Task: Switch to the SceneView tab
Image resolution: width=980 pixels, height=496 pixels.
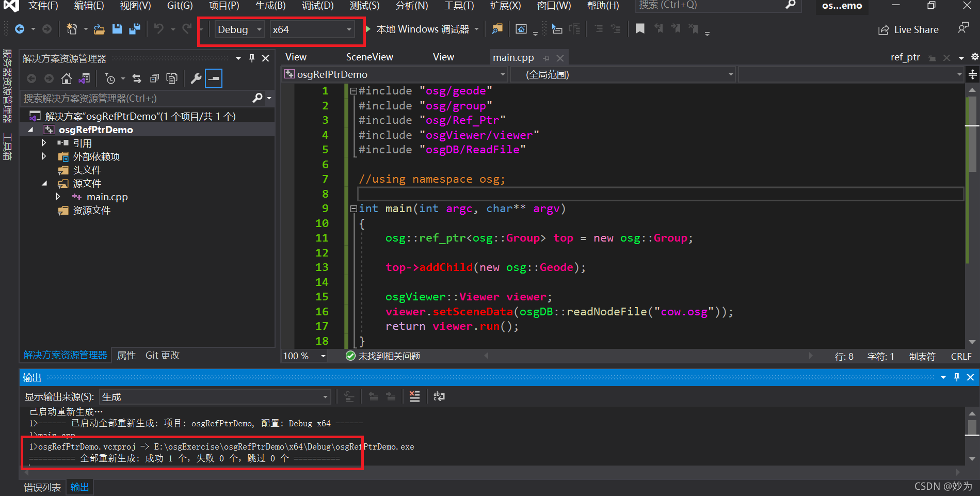Action: point(369,57)
